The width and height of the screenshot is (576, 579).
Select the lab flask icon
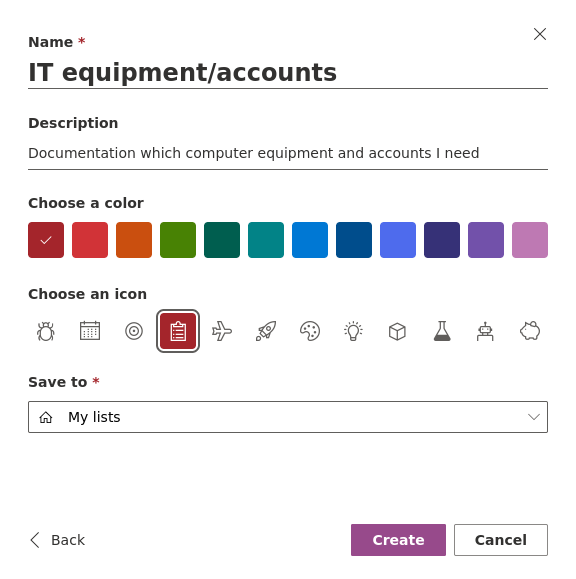(442, 331)
